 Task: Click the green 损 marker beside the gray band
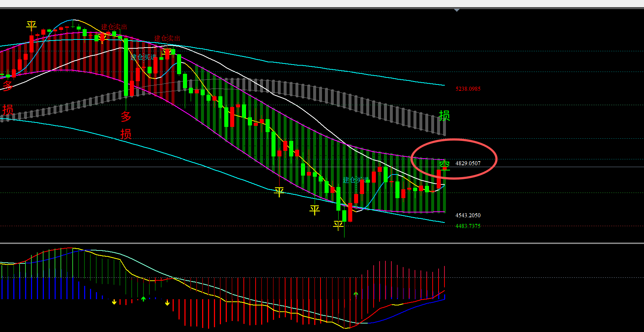(x=444, y=116)
